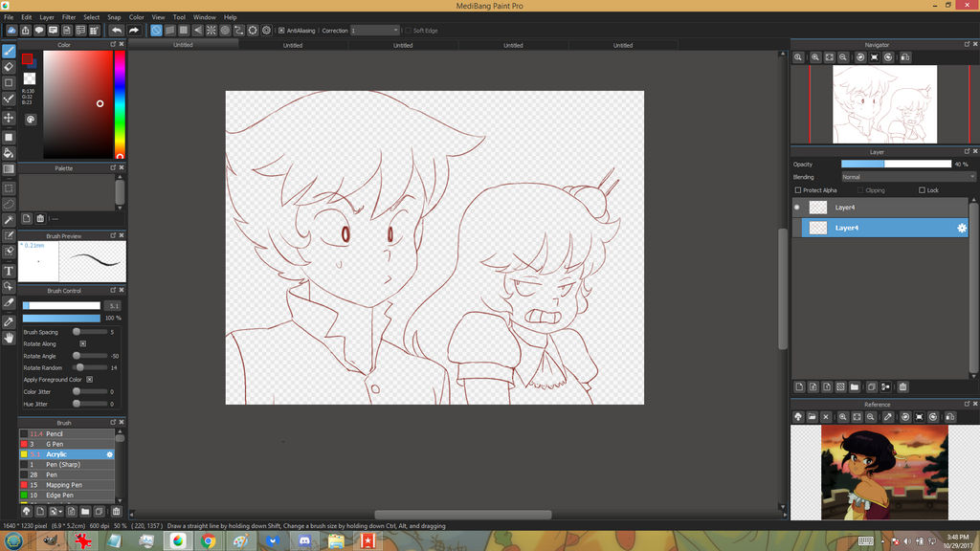Select the Text tool
The image size is (980, 551).
pyautogui.click(x=9, y=271)
